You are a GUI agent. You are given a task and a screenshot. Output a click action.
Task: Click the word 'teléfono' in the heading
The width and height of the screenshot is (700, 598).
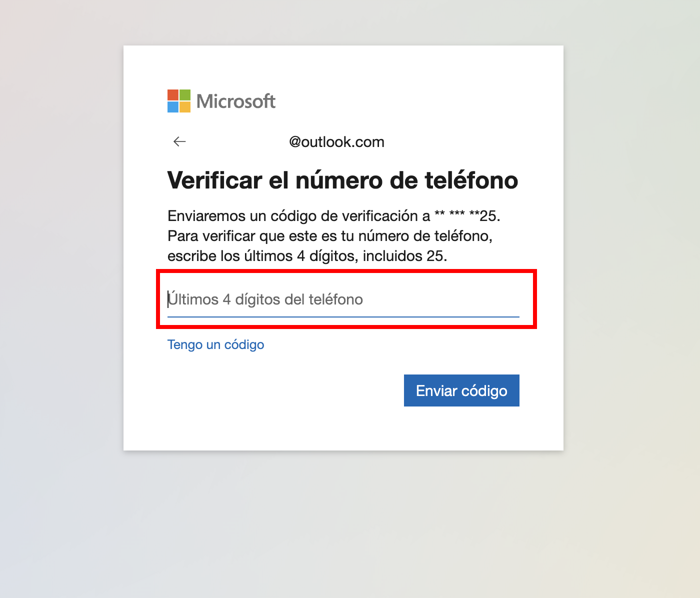click(x=471, y=180)
